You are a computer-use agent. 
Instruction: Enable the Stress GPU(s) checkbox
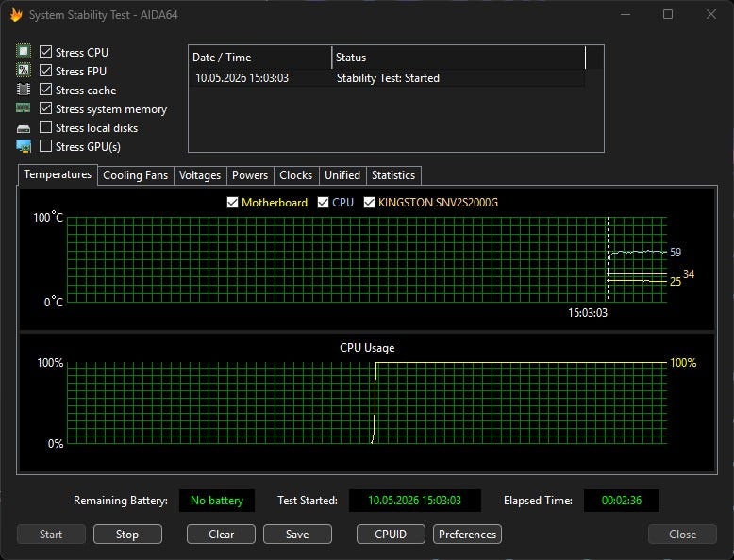click(45, 146)
